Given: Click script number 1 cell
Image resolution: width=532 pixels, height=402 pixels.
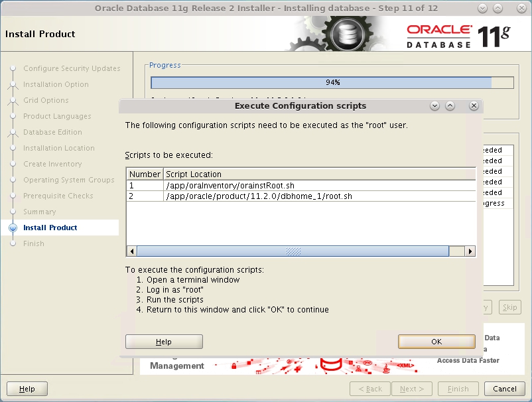Looking at the screenshot, I should point(145,186).
